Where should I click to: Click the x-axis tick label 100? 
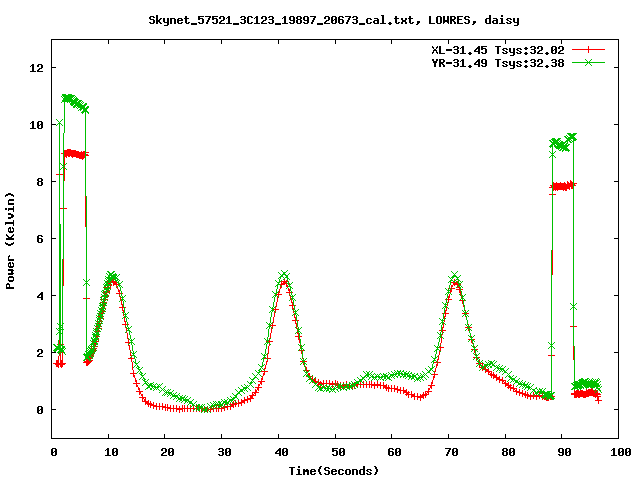(620, 452)
